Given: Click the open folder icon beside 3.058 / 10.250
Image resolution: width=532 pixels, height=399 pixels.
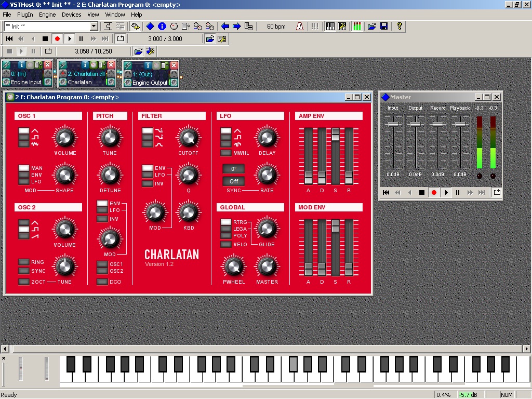Looking at the screenshot, I should (x=138, y=51).
